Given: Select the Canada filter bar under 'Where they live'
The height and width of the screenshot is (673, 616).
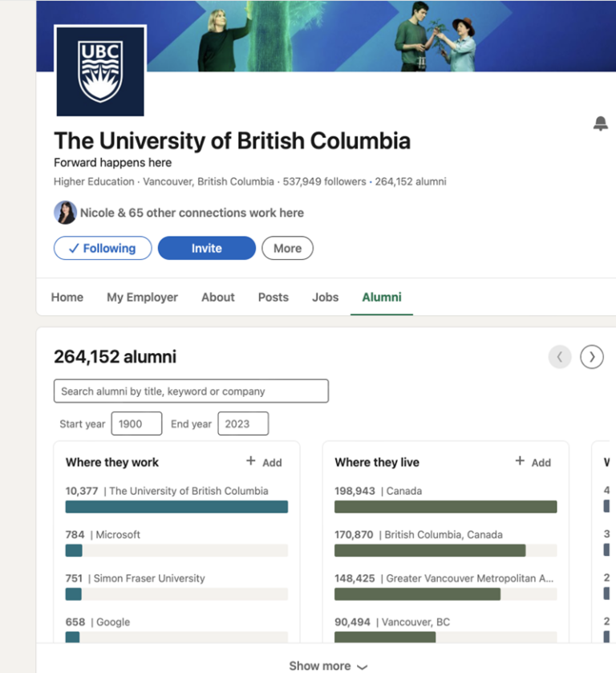Looking at the screenshot, I should point(445,506).
